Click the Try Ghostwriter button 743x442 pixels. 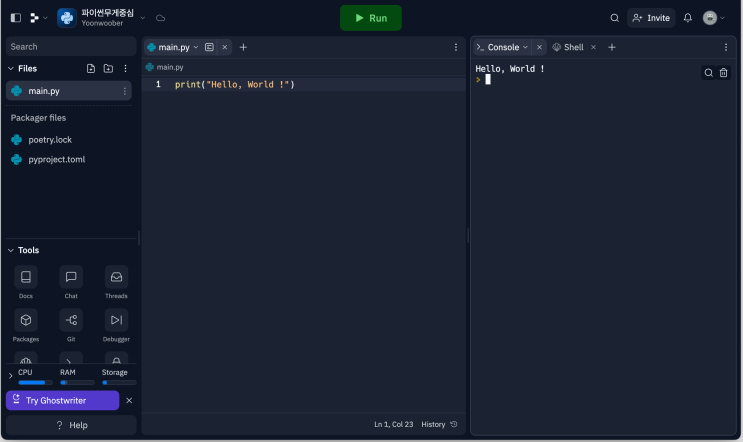62,400
